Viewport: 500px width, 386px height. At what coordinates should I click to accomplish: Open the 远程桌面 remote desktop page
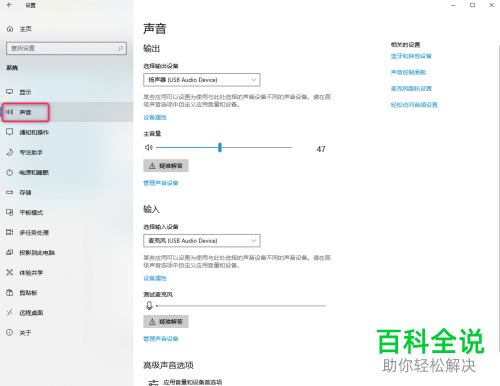click(67, 313)
